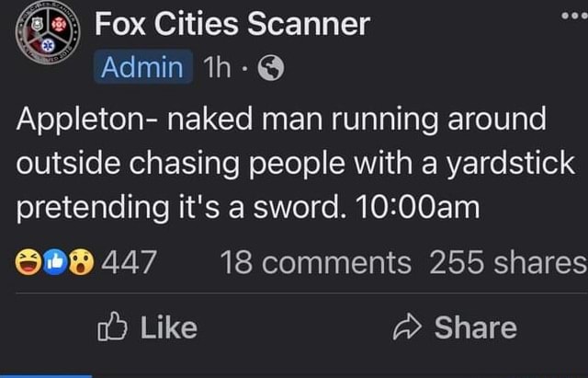This screenshot has width=588, height=378.
Task: Click the blue thumbs-up reaction icon
Action: (x=55, y=262)
